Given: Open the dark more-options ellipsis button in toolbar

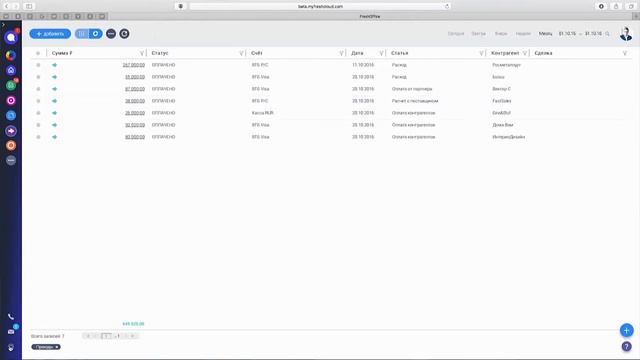Looking at the screenshot, I should click(x=111, y=34).
